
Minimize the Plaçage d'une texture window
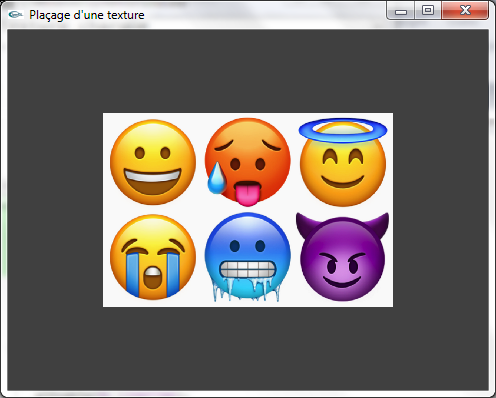click(x=401, y=11)
